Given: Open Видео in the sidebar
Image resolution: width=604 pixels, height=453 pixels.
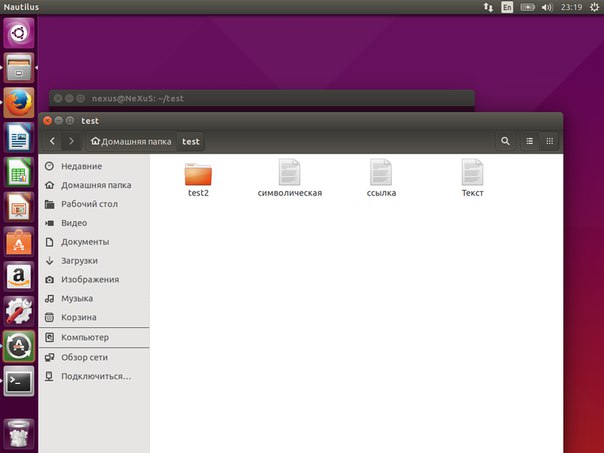Looking at the screenshot, I should tap(94, 223).
